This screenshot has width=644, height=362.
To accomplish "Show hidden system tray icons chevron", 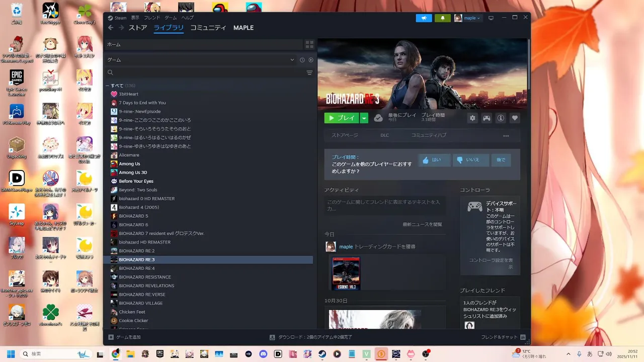I will (x=569, y=354).
